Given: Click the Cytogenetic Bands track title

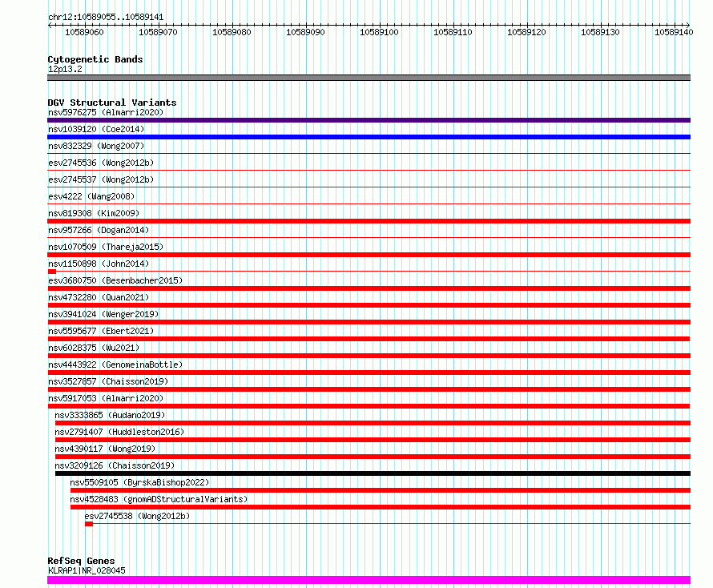Looking at the screenshot, I should point(95,59).
